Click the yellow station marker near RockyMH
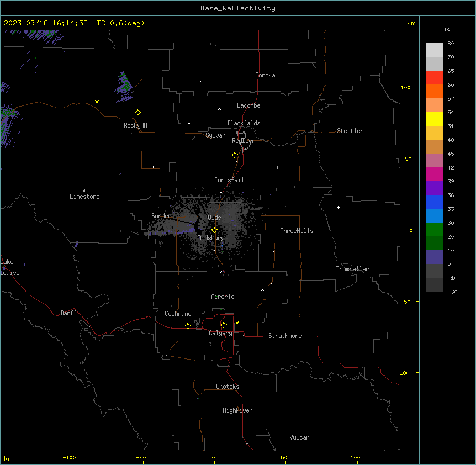Image resolution: width=476 pixels, height=465 pixels. tap(138, 113)
